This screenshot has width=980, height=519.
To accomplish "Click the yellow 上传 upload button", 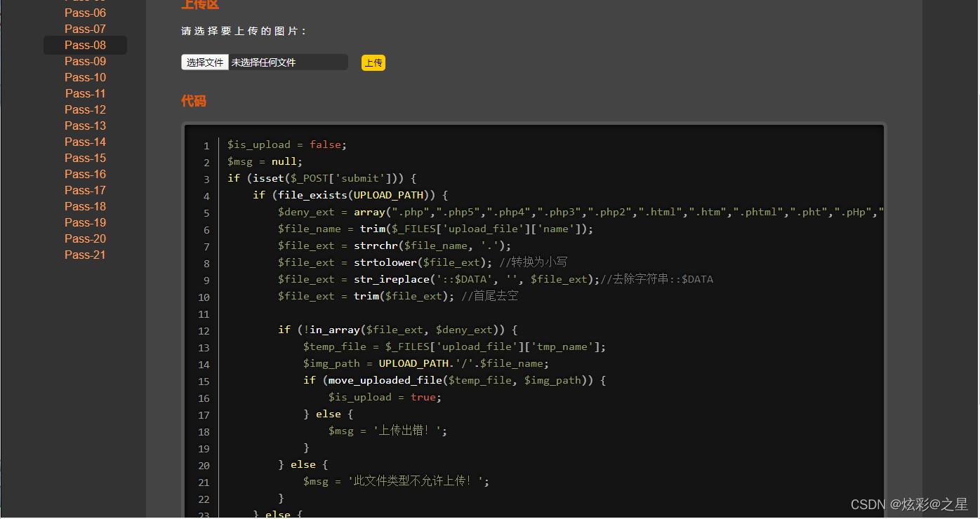I will [x=373, y=63].
